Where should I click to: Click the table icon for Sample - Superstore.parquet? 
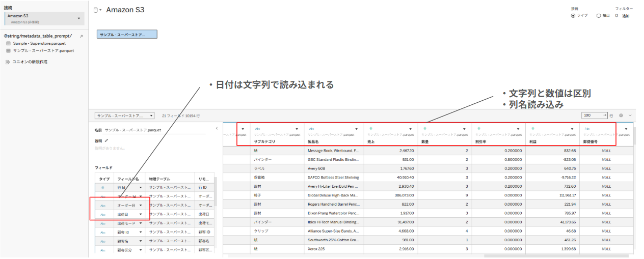coord(8,44)
